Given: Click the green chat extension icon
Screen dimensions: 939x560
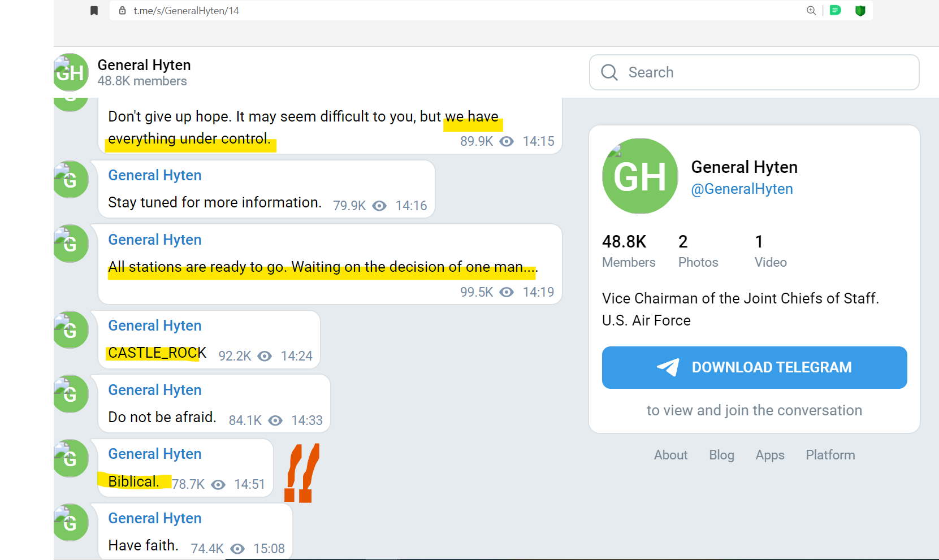Looking at the screenshot, I should pyautogui.click(x=835, y=10).
